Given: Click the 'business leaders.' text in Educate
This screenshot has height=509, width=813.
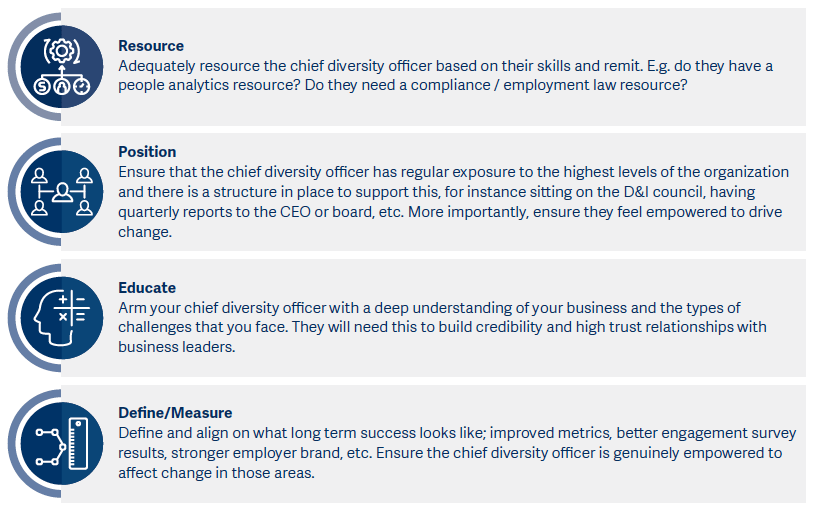Looking at the screenshot, I should click(177, 347).
